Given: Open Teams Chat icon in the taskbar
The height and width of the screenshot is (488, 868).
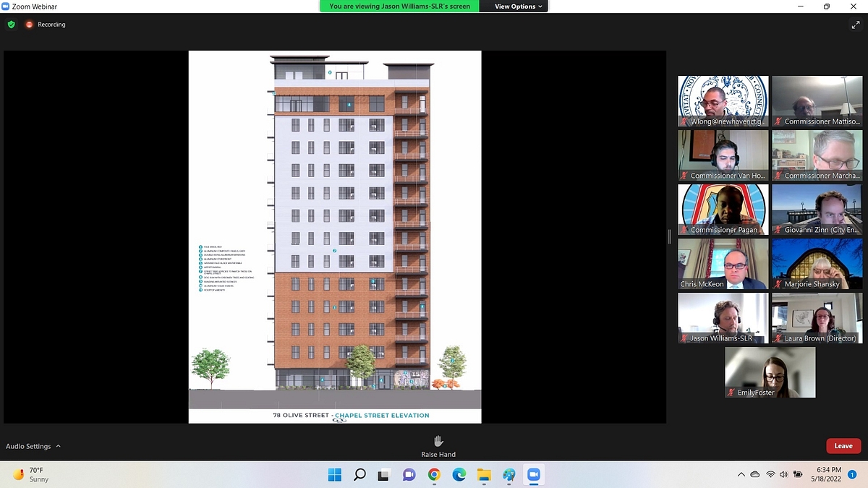Looking at the screenshot, I should click(409, 474).
